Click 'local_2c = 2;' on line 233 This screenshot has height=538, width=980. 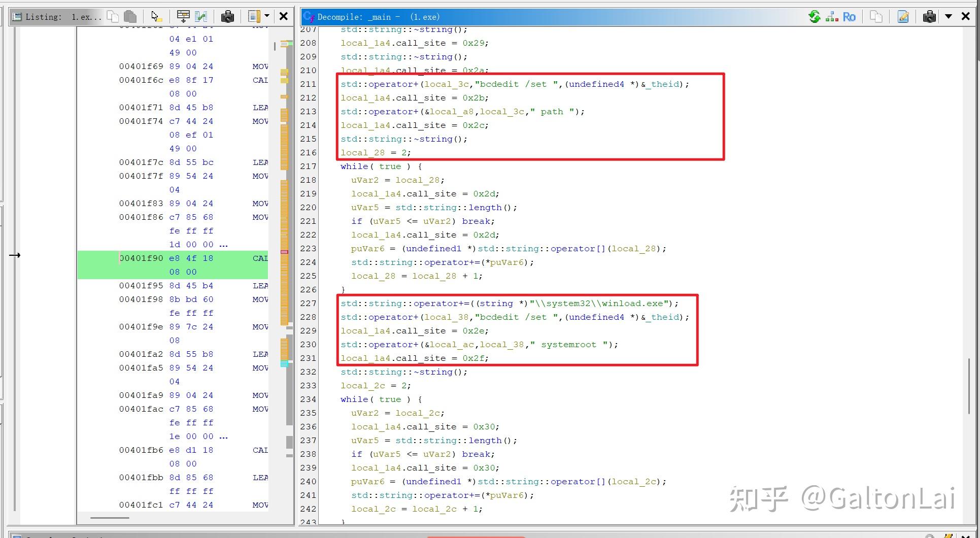point(376,385)
